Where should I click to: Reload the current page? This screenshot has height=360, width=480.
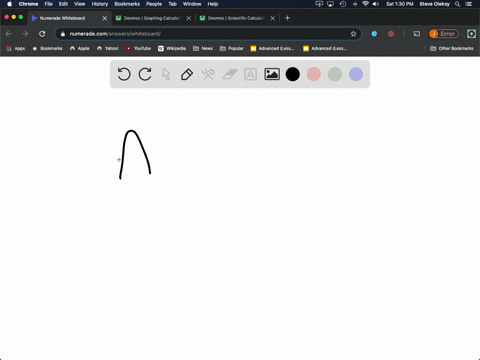click(x=42, y=34)
